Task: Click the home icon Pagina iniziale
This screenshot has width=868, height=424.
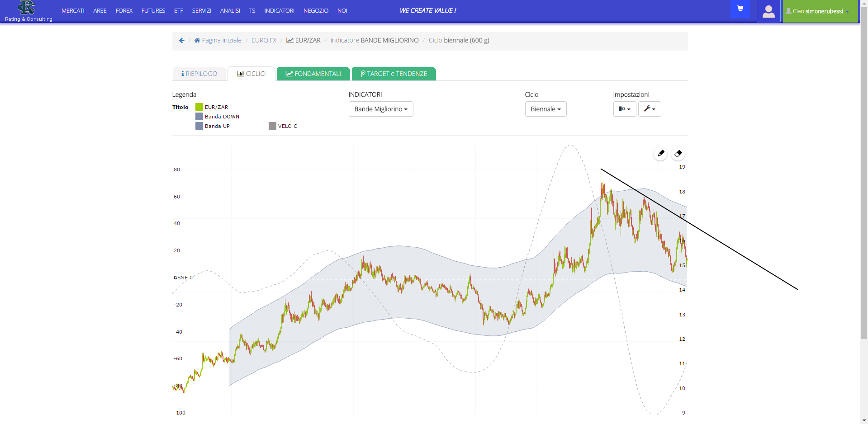Action: coord(218,40)
